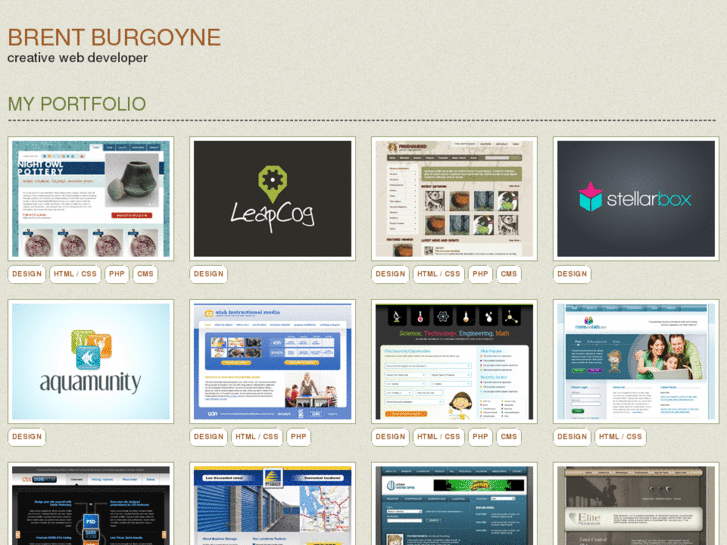The image size is (727, 545).
Task: Open the Elite brown site thumbnail
Action: coord(636,504)
